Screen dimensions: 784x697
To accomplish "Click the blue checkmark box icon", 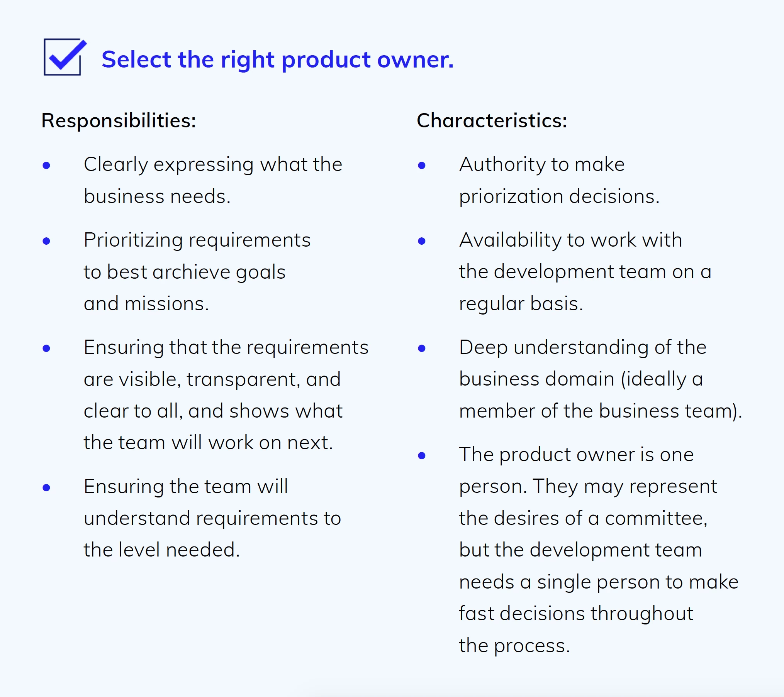I will pyautogui.click(x=65, y=57).
